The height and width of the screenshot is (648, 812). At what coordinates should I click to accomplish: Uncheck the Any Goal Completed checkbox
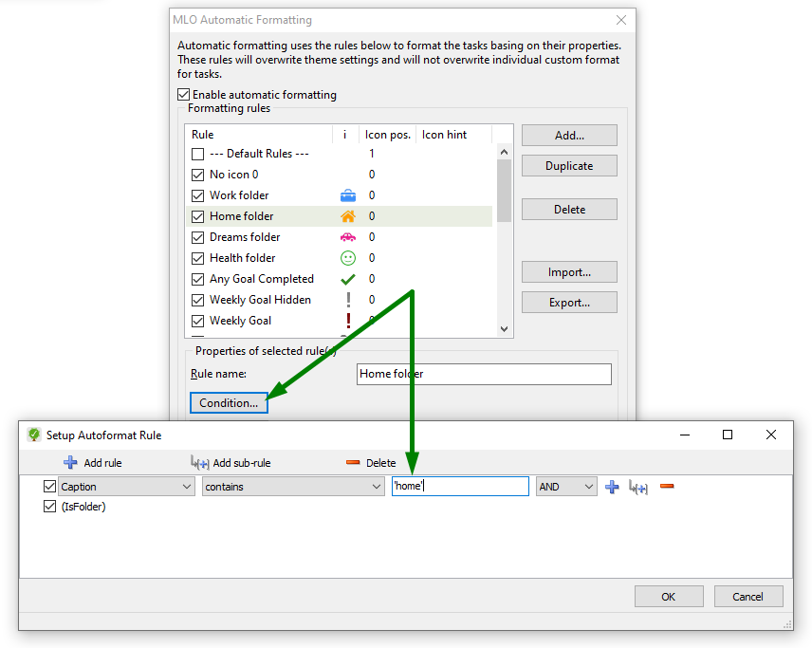pos(198,279)
